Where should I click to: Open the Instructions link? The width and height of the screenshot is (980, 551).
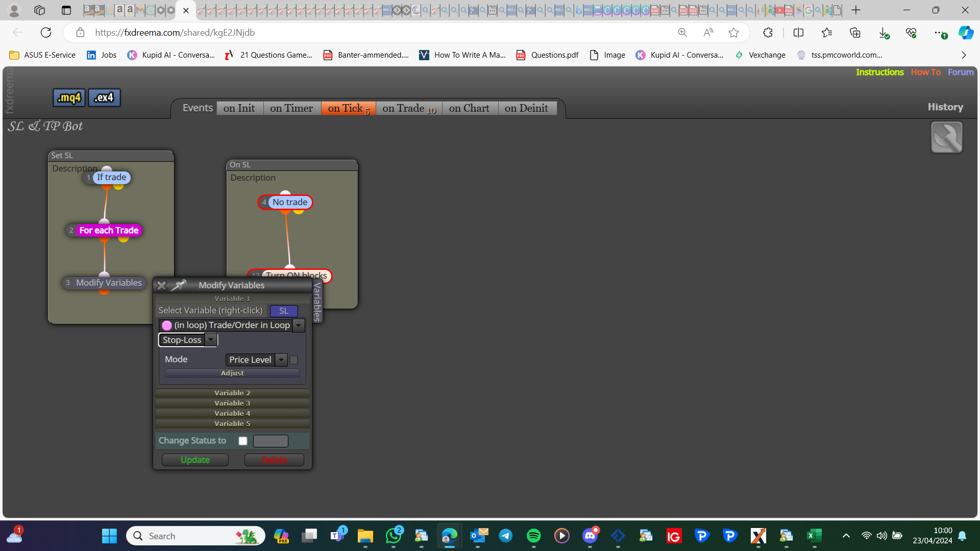coord(880,72)
